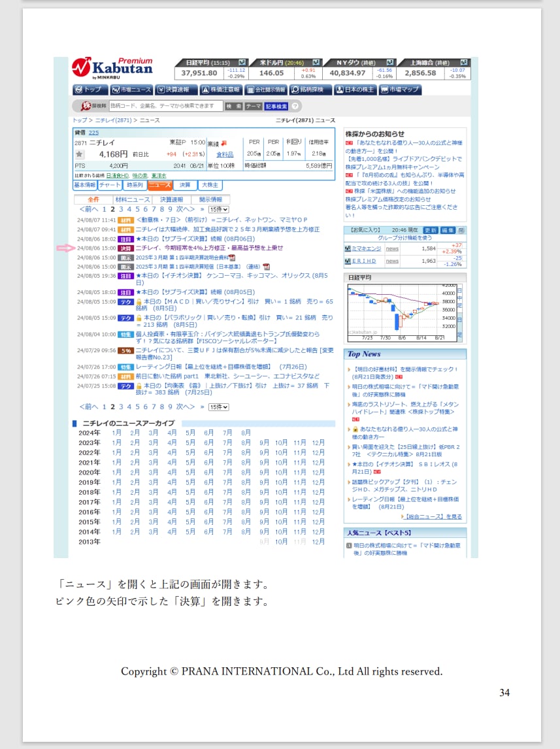Open archive 2023年 12月
Screen dimensions: 560x749
[x=318, y=443]
